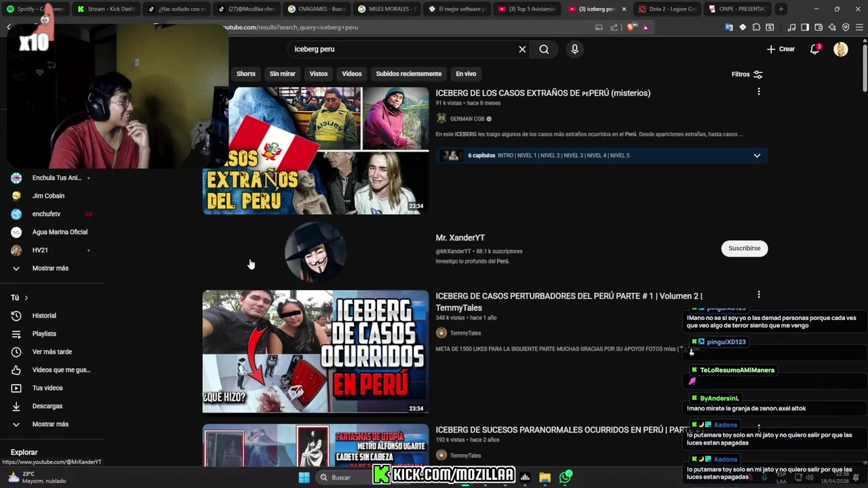Image resolution: width=868 pixels, height=488 pixels.
Task: Click the music note playlist icon in the toolbar
Action: pos(791,27)
